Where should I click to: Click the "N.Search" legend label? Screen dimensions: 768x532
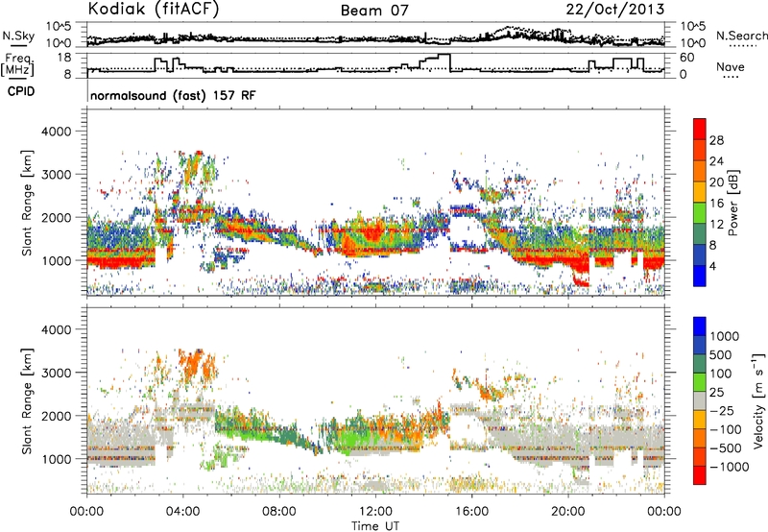pyautogui.click(x=741, y=36)
